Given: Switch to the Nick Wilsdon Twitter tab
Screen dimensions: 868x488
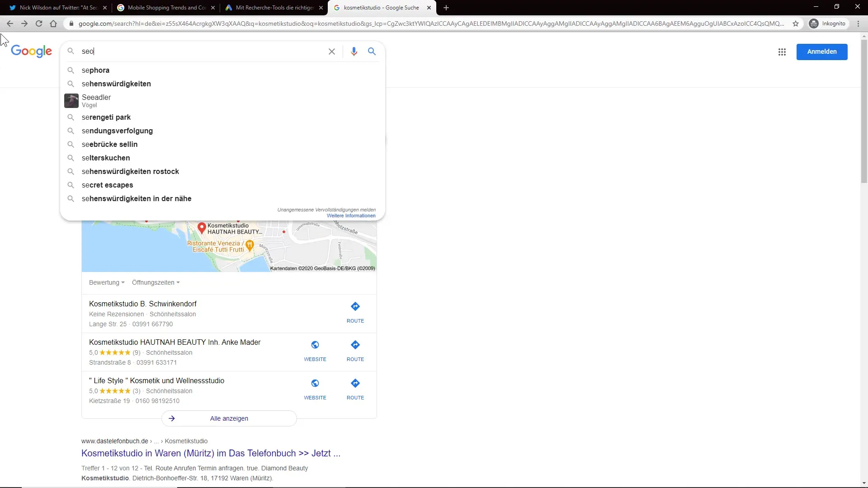Looking at the screenshot, I should click(58, 8).
